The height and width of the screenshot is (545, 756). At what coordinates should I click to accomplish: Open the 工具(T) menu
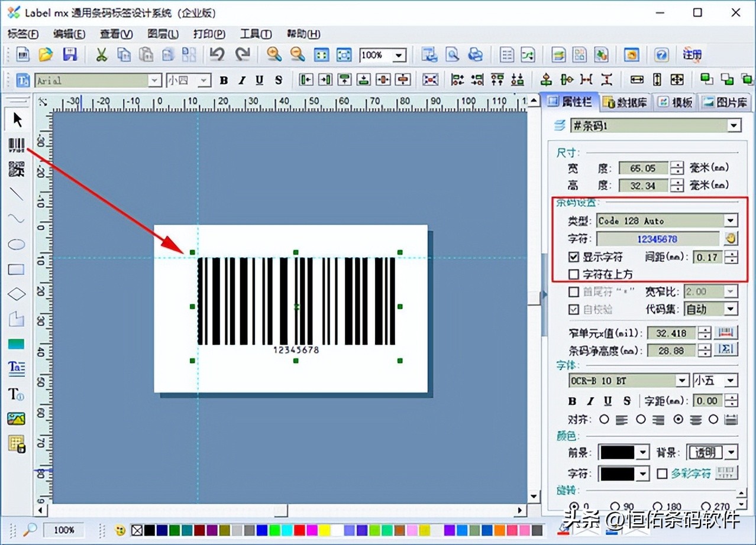point(256,34)
